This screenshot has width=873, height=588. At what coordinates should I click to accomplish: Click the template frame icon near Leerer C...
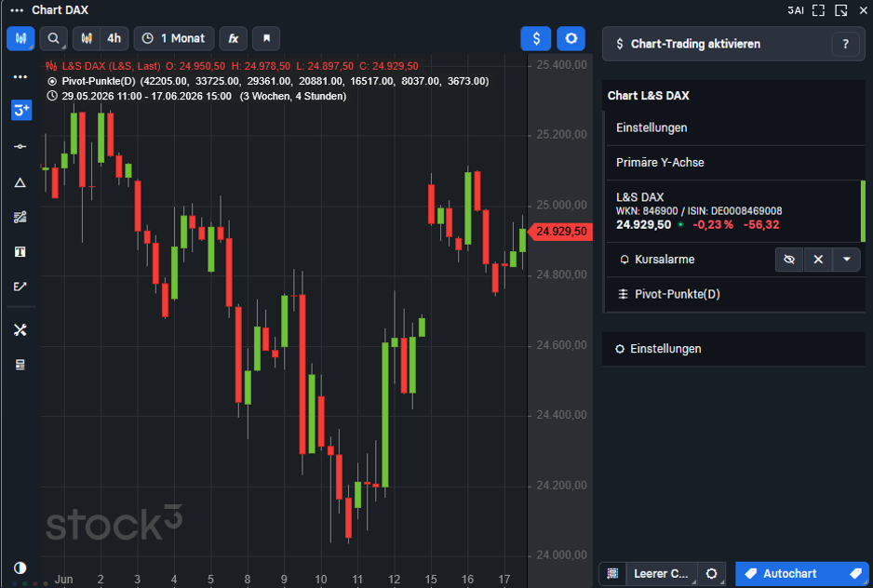(x=612, y=573)
